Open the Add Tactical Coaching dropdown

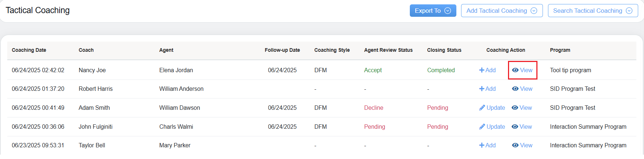tap(502, 11)
